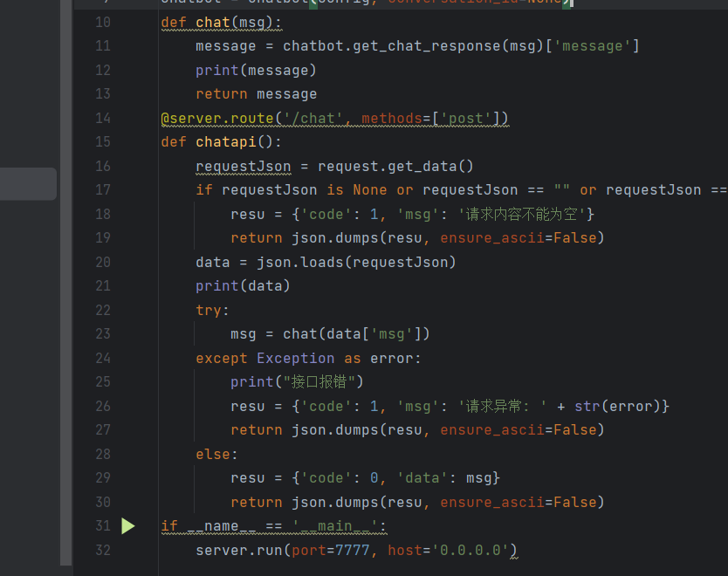Image resolution: width=728 pixels, height=576 pixels.
Task: Click the @server.route decorator on line 14
Action: pos(218,118)
